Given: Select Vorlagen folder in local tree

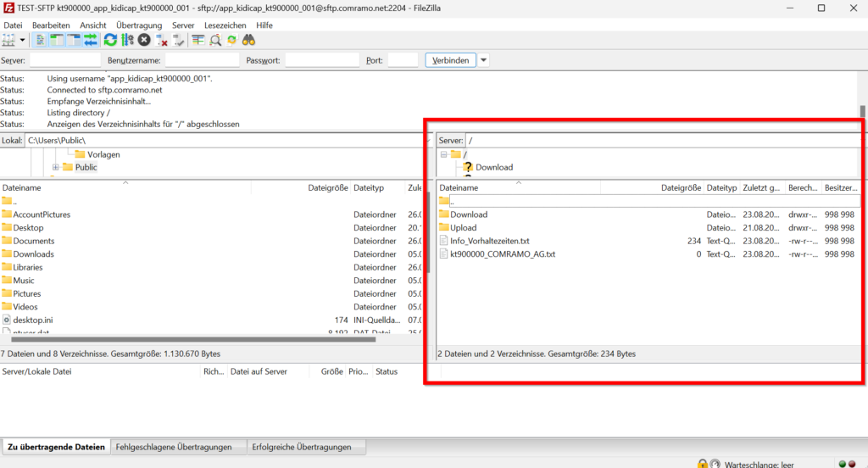Looking at the screenshot, I should point(103,154).
